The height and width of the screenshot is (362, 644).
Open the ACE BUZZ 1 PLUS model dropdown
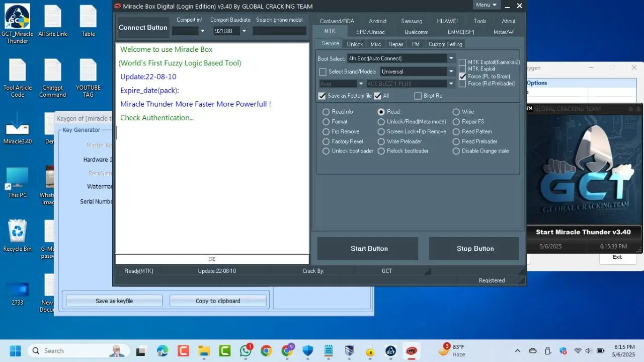451,84
